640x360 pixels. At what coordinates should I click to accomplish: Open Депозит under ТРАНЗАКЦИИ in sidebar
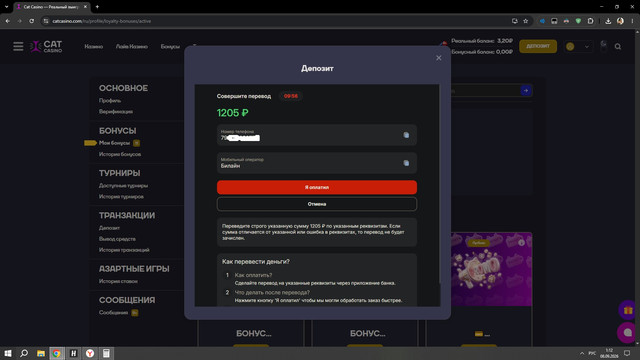109,228
